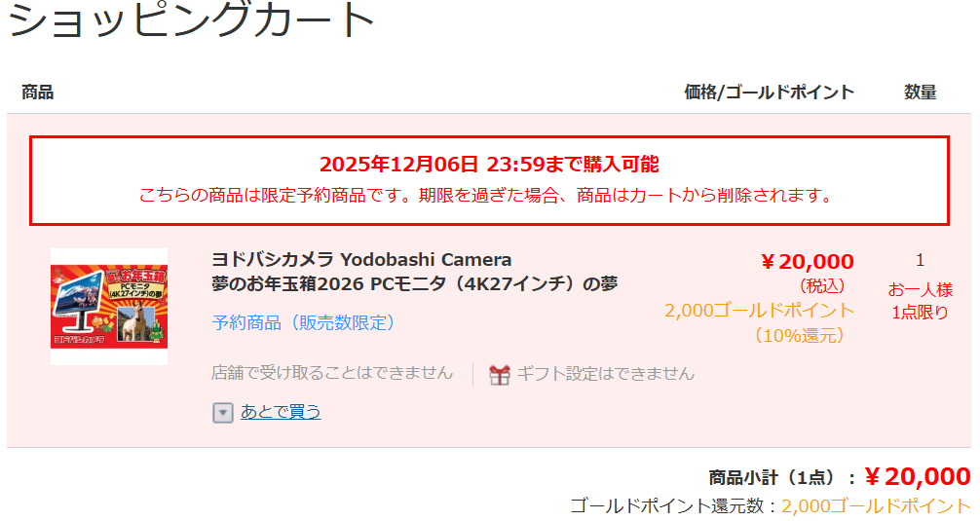Click the お一人様1点限り limit notice
Image resolution: width=980 pixels, height=521 pixels.
click(920, 301)
